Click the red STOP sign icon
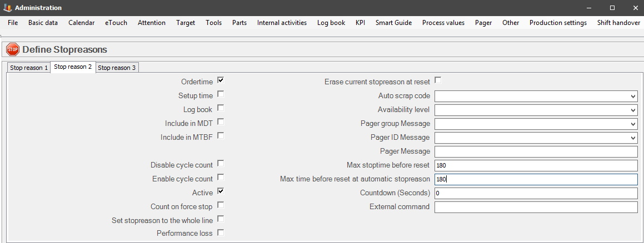Viewport: 644px width, 243px height. (x=13, y=49)
